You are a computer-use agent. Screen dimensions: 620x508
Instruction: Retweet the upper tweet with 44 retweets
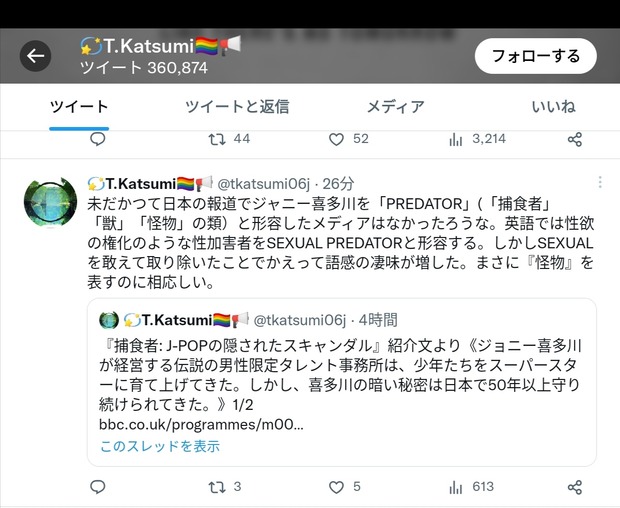point(229,139)
